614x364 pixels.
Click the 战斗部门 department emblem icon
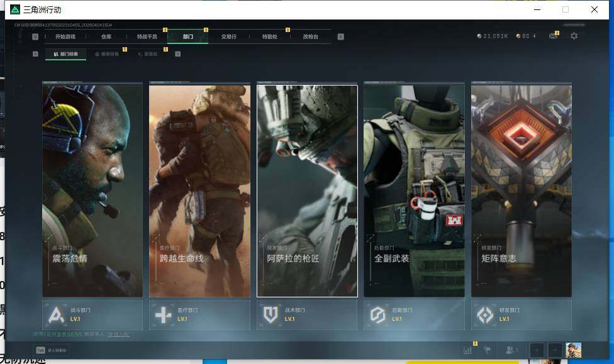tap(56, 315)
